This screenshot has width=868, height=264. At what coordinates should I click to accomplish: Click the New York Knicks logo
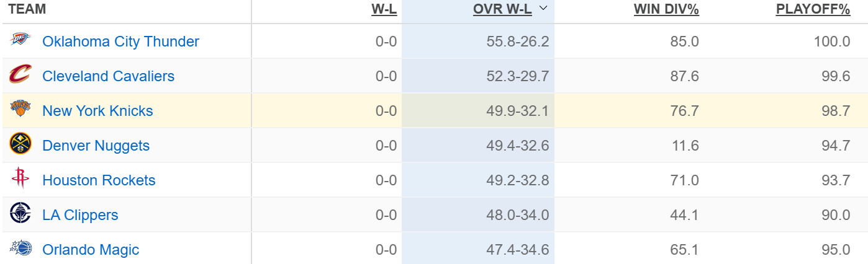tap(20, 110)
